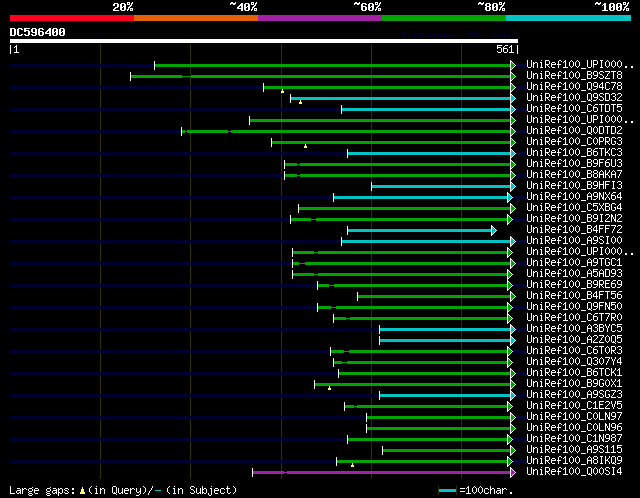Viewport: 640px width, 498px height.
Task: Click the green arrowhead ending the A9S115 alignment
Action: pyautogui.click(x=513, y=451)
